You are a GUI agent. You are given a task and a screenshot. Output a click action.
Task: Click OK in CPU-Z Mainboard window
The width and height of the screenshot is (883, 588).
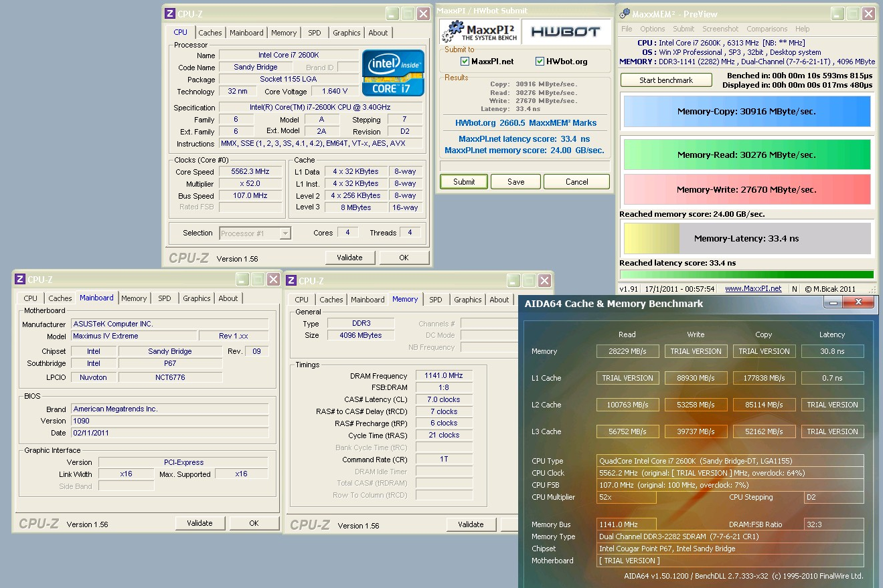pos(254,523)
